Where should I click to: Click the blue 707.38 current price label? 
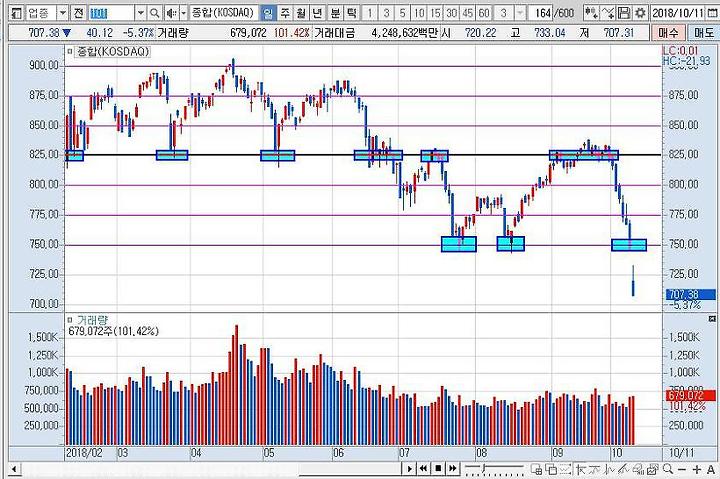(x=691, y=294)
